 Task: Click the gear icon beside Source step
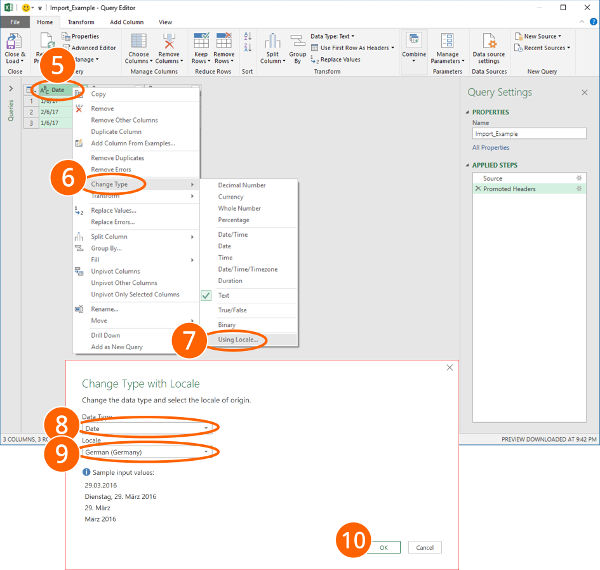(x=579, y=178)
